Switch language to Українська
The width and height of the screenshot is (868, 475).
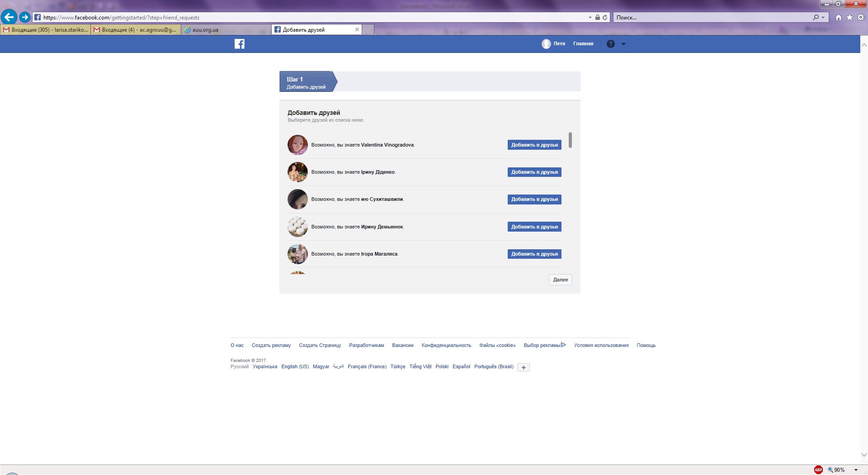[x=265, y=366]
